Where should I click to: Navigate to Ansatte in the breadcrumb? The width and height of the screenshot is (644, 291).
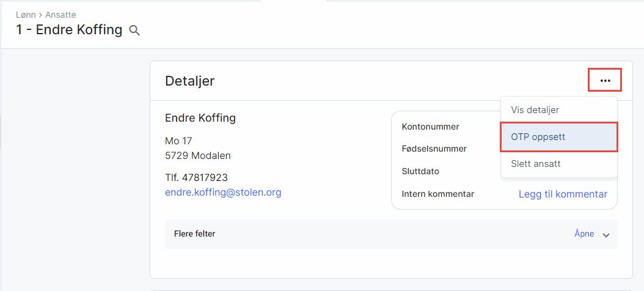(x=60, y=14)
